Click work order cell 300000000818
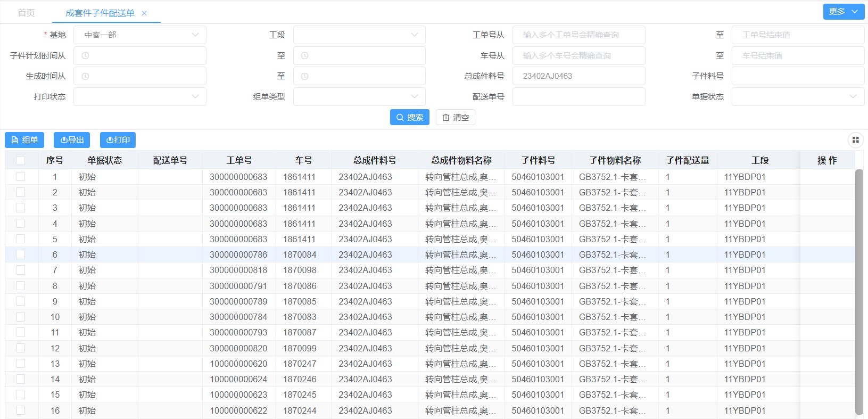 (238, 270)
